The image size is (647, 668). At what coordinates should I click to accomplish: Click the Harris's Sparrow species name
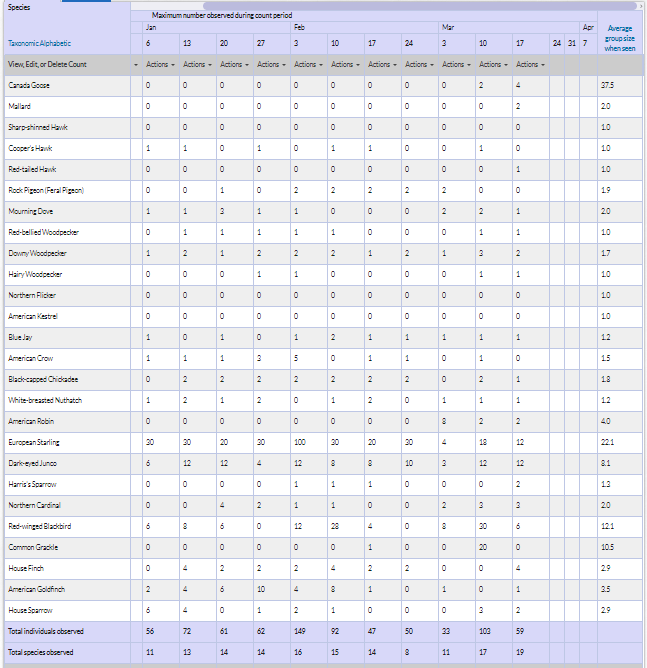(x=32, y=484)
